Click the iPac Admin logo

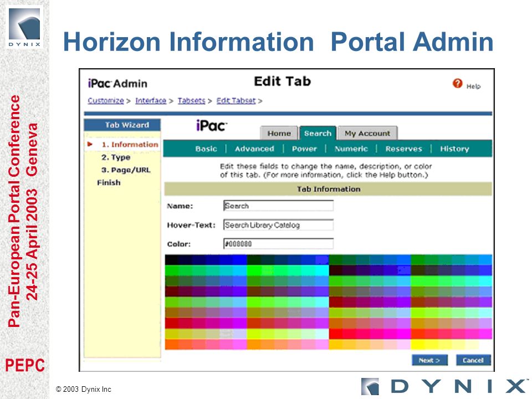(x=117, y=83)
